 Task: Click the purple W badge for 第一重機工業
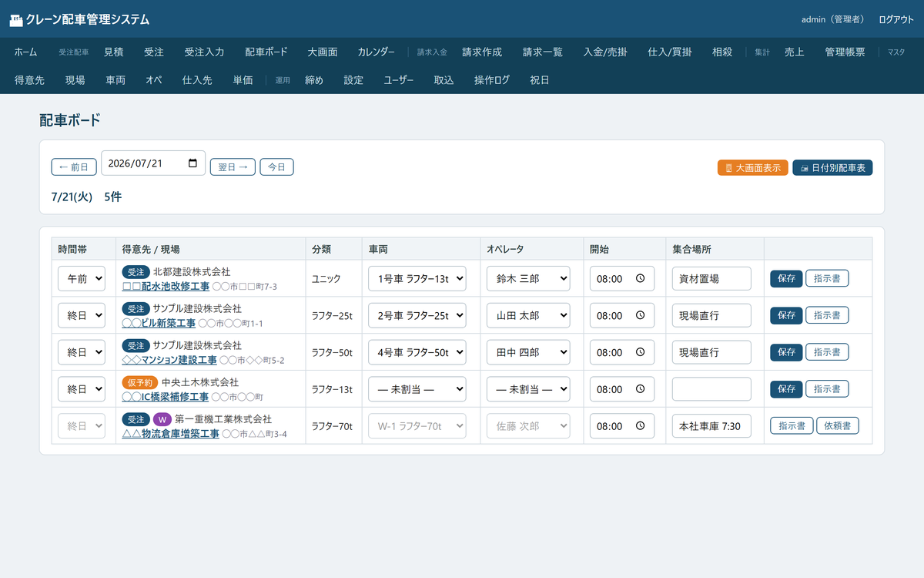[162, 419]
